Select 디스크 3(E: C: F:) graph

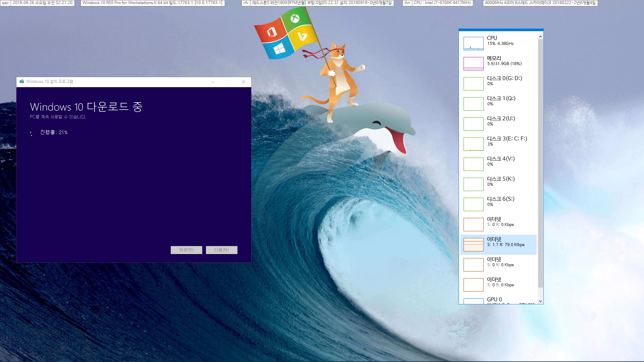coord(473,144)
